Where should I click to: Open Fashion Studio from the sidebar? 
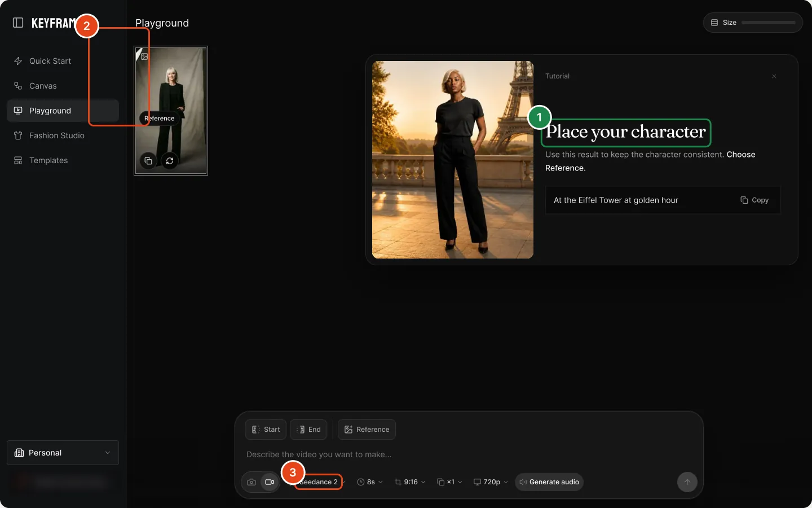(63, 135)
